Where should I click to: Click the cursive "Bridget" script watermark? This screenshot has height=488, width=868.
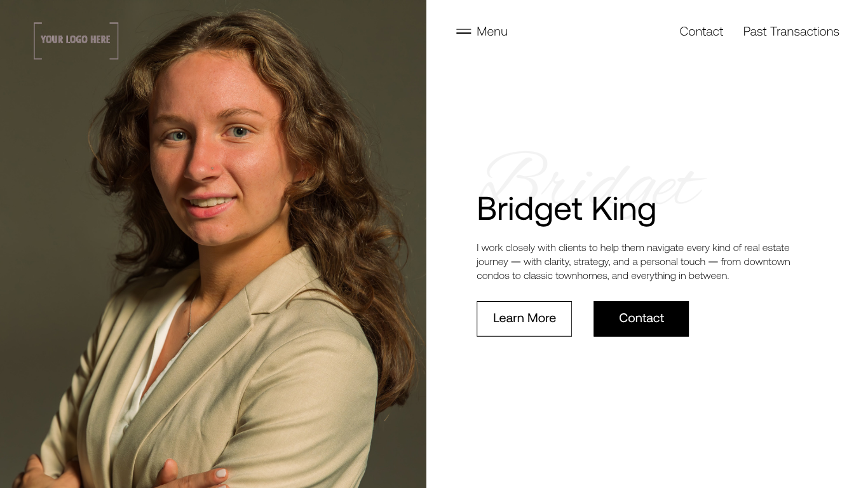point(591,180)
